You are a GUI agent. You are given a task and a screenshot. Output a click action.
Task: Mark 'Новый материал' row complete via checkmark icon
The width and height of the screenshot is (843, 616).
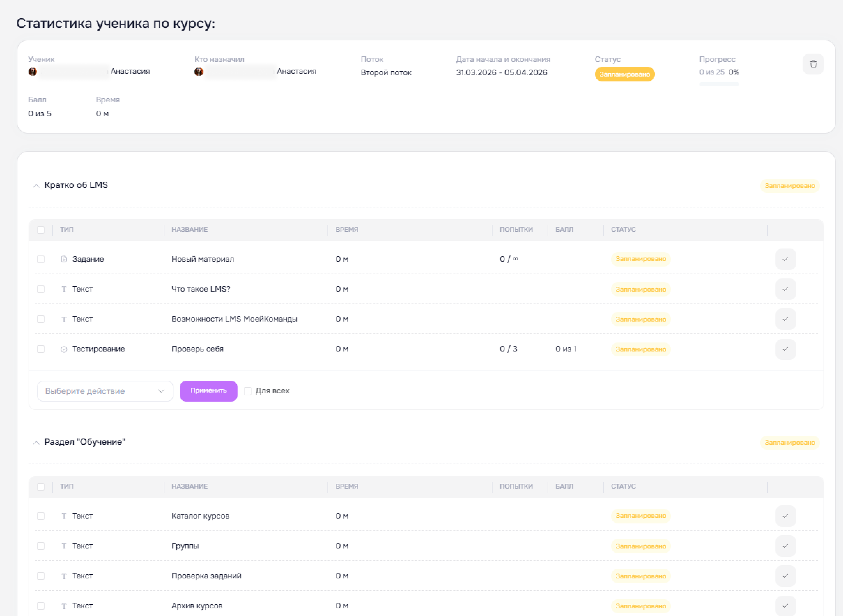tap(785, 259)
